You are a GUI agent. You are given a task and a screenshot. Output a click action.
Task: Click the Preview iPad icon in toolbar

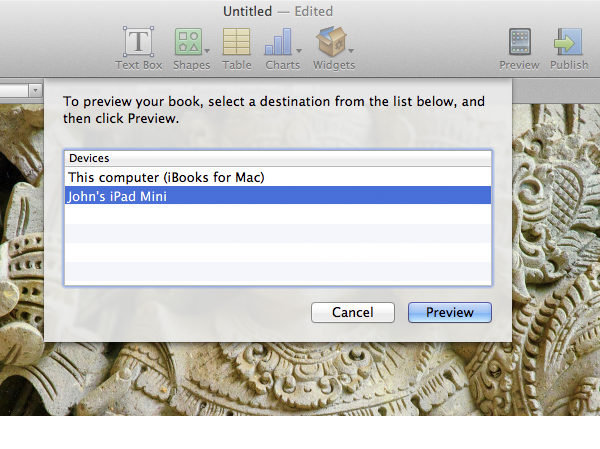(519, 41)
